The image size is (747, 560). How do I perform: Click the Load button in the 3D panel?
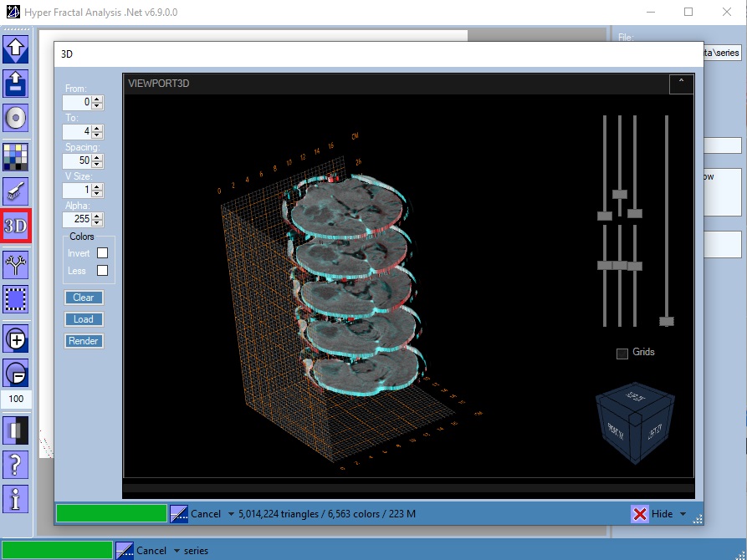coord(84,319)
